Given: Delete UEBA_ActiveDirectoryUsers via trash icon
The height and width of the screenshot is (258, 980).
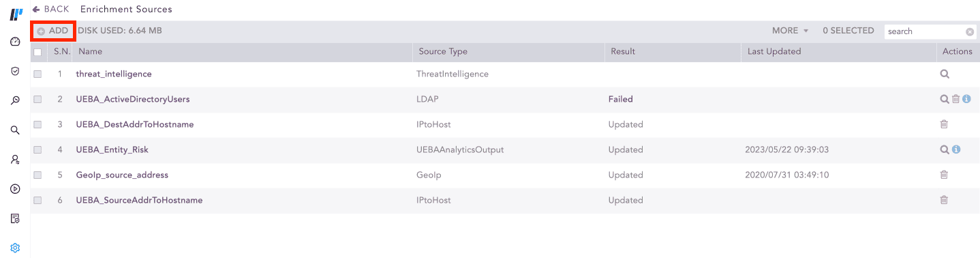Looking at the screenshot, I should pos(955,99).
